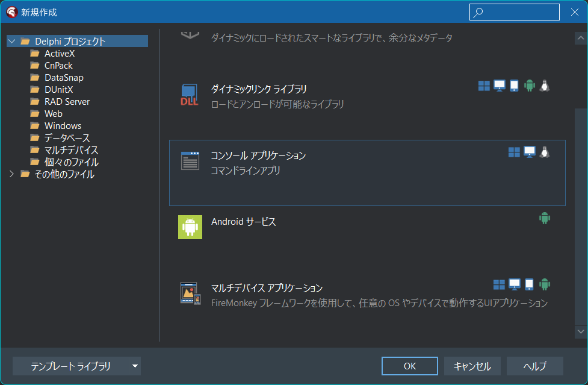Click the マルチデバイス アプリケーション FireMonkey icon
Screen dimensions: 588x385
[x=190, y=293]
